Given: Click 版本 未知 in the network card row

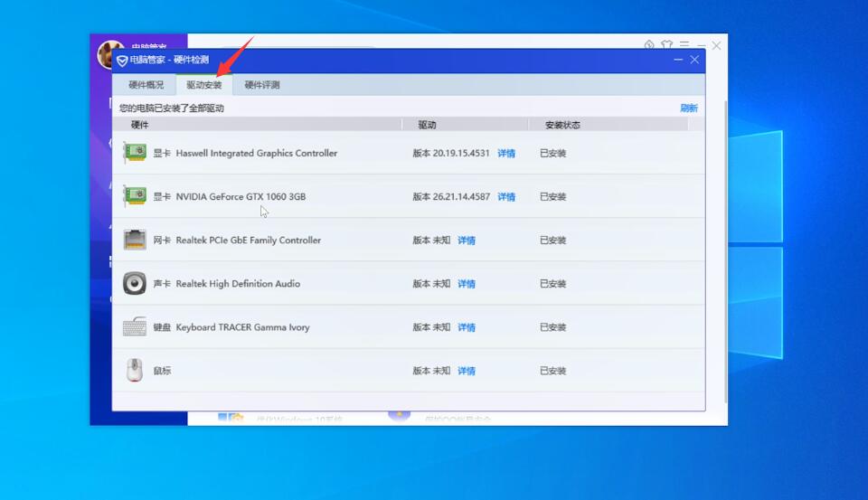Looking at the screenshot, I should click(x=431, y=241).
